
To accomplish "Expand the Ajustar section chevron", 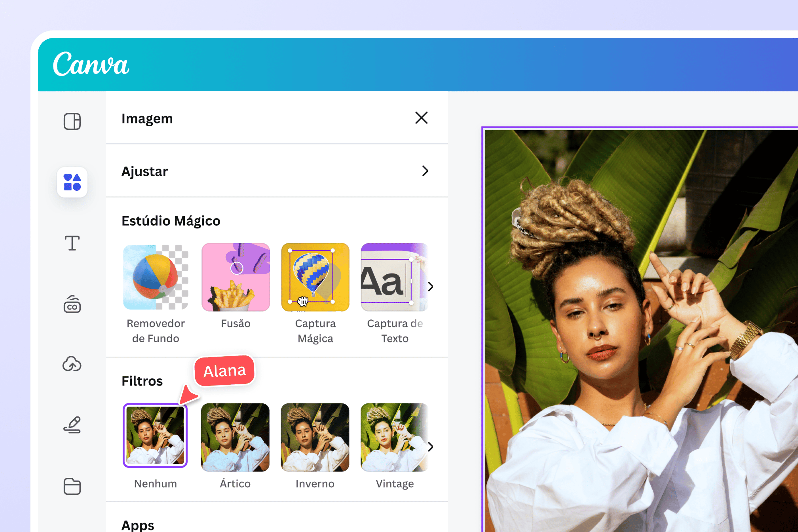I will (x=425, y=171).
